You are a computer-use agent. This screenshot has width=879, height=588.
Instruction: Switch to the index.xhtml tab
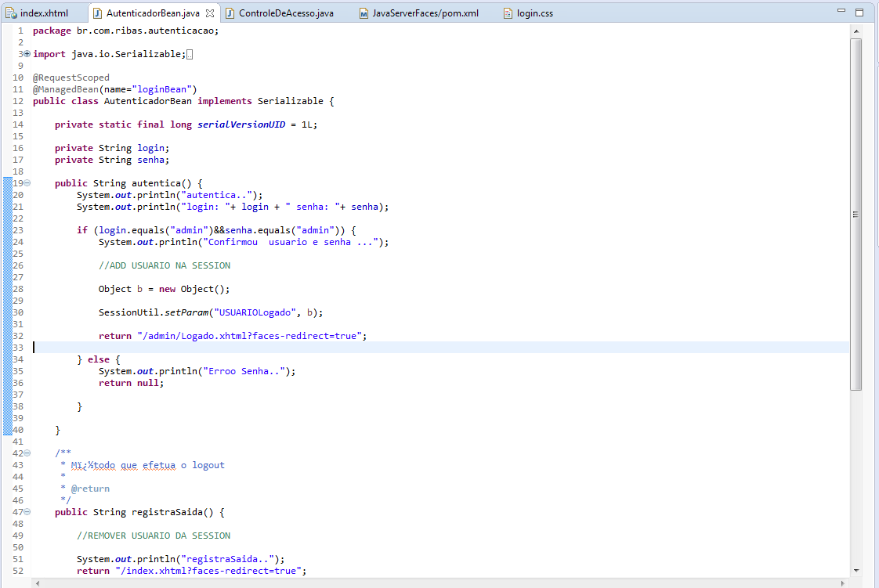click(x=37, y=13)
